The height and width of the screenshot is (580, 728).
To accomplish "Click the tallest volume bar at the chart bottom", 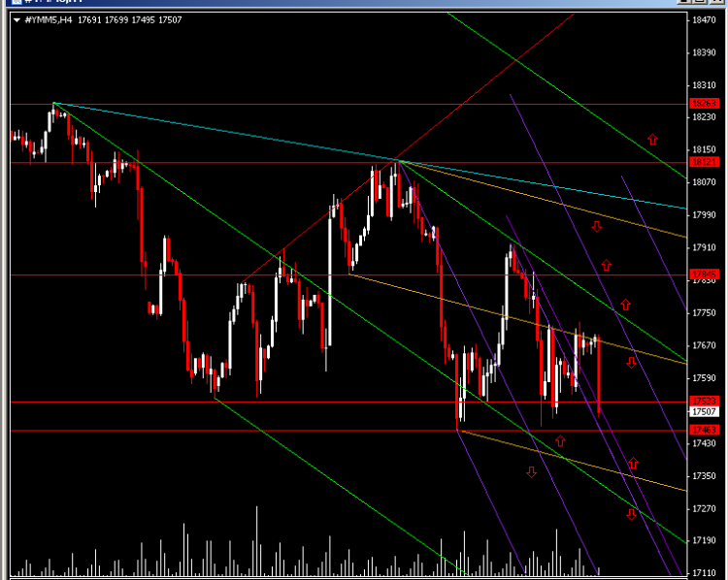I will 256,540.
